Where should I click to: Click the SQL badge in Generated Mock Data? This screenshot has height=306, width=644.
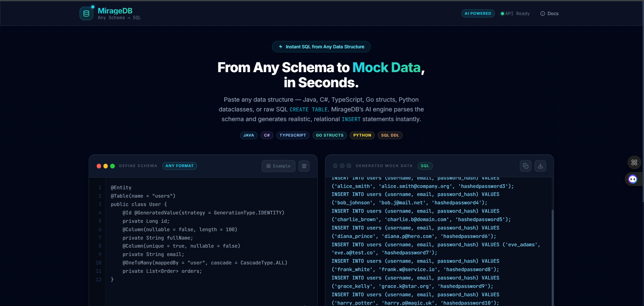pos(425,166)
